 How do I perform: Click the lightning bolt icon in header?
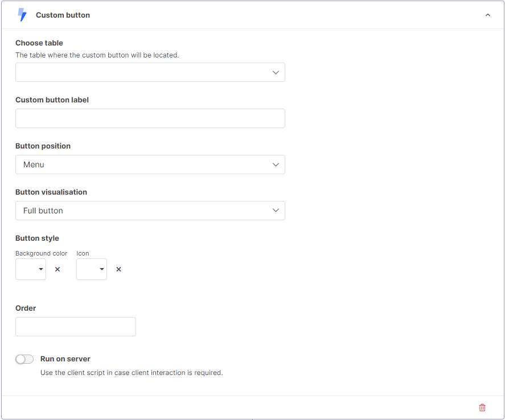pyautogui.click(x=22, y=15)
